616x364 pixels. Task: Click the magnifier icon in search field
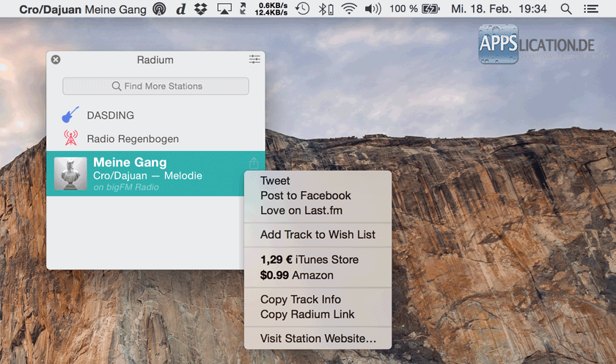click(117, 86)
